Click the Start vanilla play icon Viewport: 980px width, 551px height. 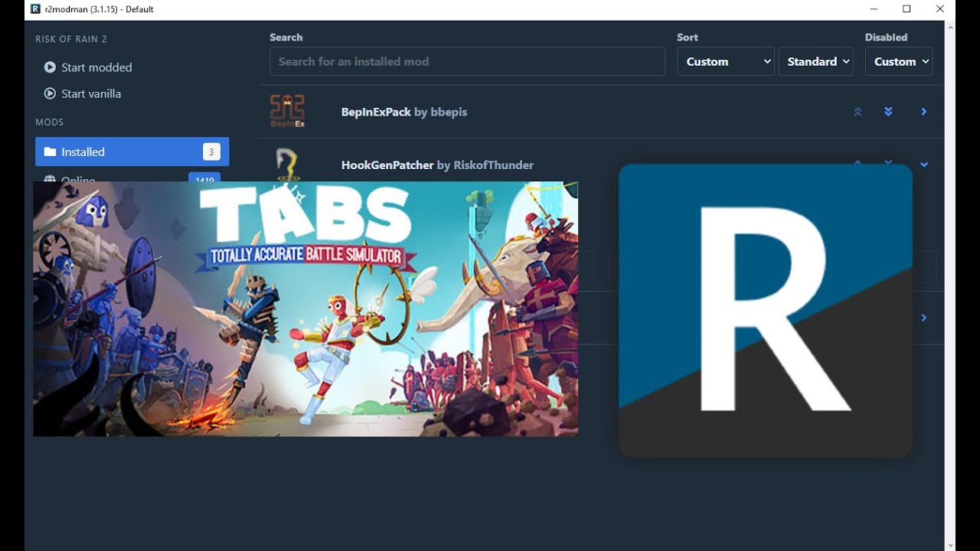coord(50,93)
